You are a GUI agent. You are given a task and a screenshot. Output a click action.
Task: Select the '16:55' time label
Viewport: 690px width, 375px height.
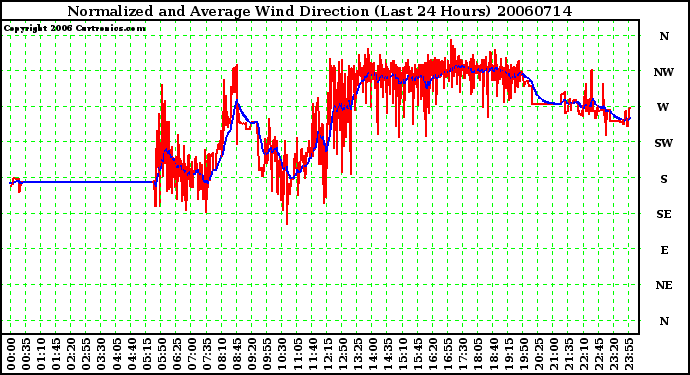(448, 354)
